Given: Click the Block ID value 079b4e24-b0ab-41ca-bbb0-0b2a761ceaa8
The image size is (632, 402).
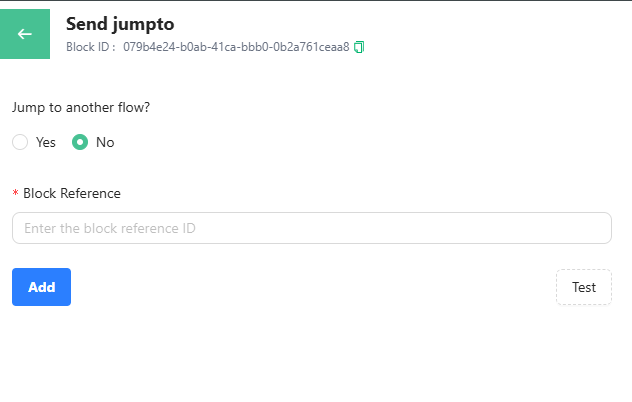Looking at the screenshot, I should click(236, 47).
